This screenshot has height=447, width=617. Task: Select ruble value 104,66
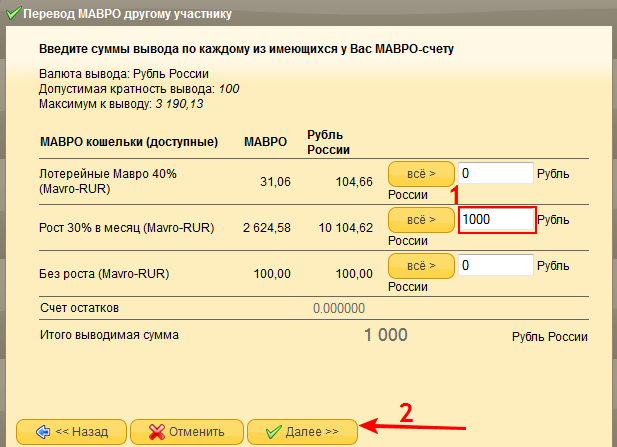(354, 182)
